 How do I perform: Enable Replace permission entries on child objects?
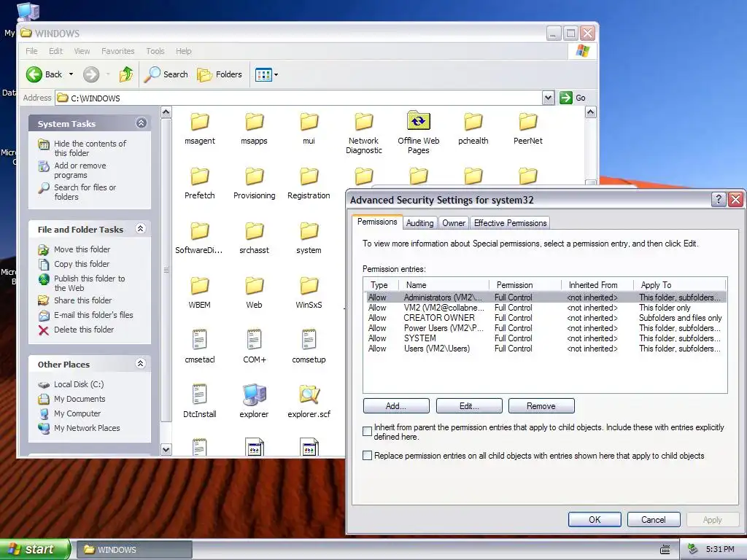(368, 456)
